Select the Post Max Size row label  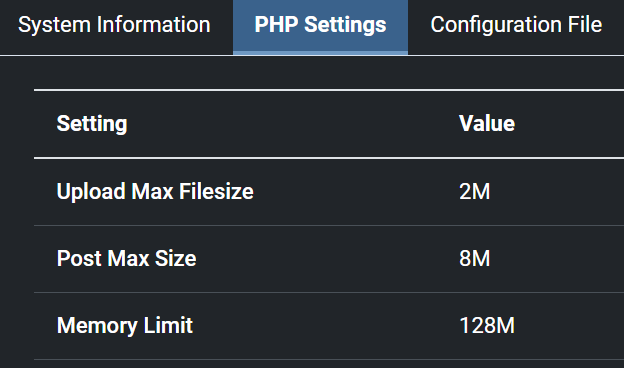click(x=127, y=259)
